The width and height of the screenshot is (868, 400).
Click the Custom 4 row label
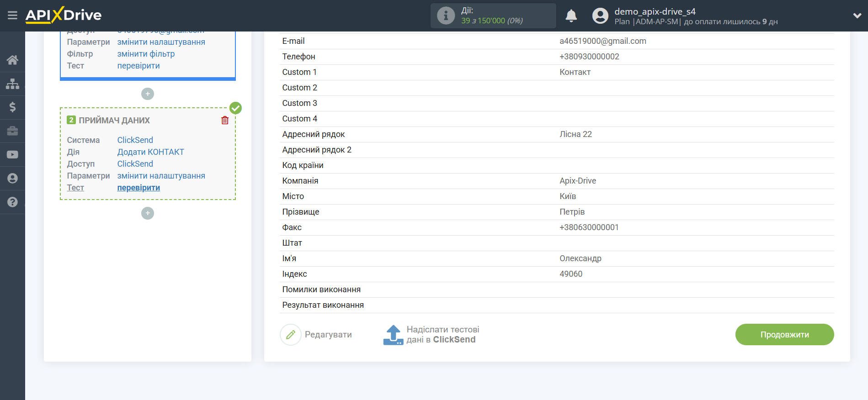coord(299,119)
